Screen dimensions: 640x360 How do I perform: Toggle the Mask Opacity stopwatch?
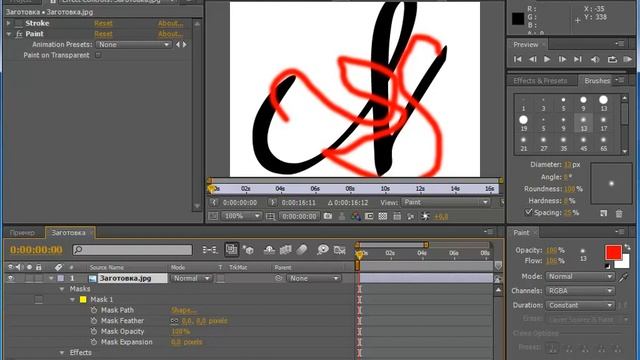pos(94,331)
